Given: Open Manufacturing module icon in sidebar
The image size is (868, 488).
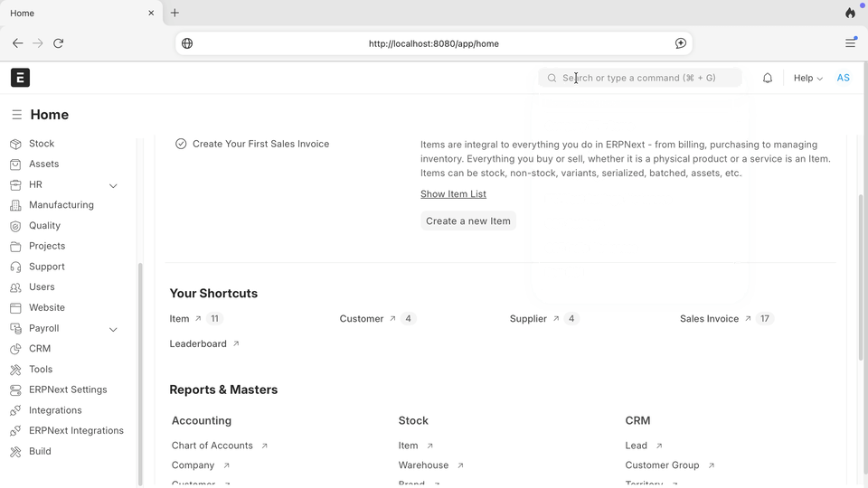Looking at the screenshot, I should click(15, 205).
